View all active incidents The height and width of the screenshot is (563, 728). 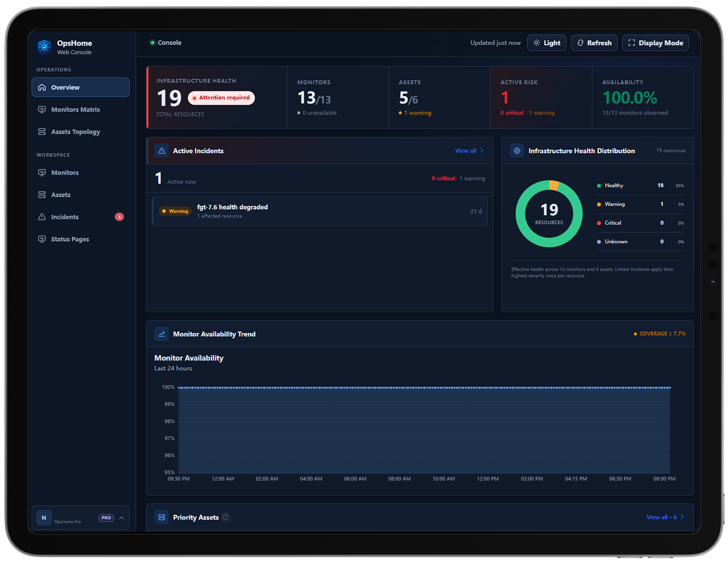coord(469,151)
